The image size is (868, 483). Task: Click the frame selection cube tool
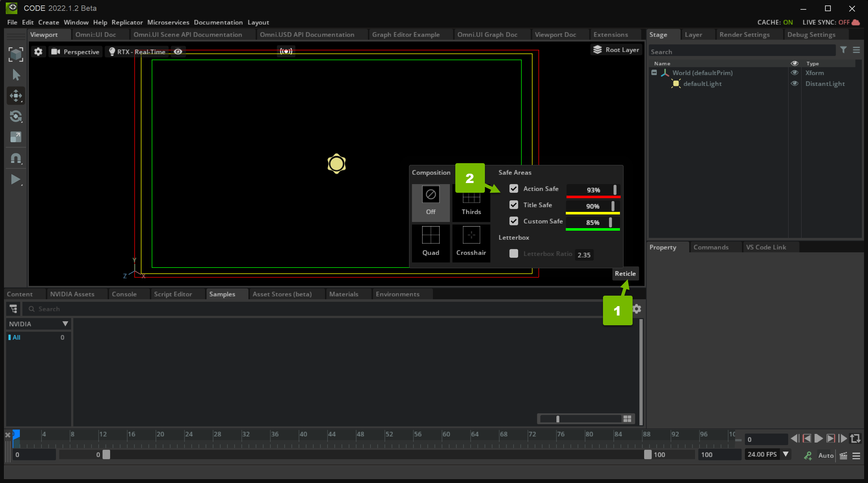[x=16, y=54]
